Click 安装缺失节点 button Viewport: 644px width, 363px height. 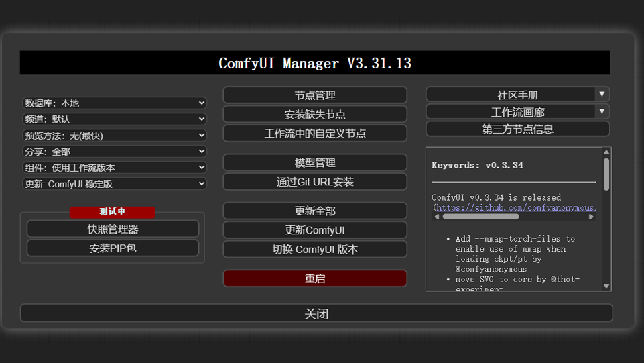point(315,114)
